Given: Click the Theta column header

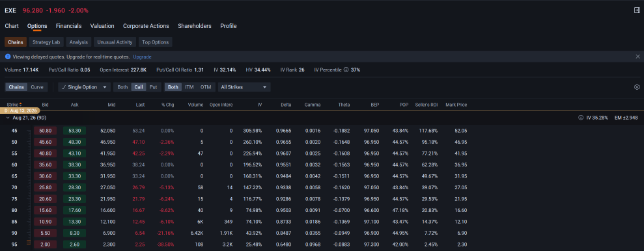Looking at the screenshot, I should point(344,105).
